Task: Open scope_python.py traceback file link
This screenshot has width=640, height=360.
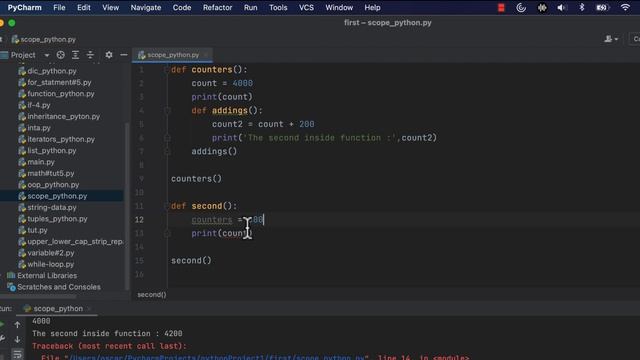Action: click(x=217, y=358)
